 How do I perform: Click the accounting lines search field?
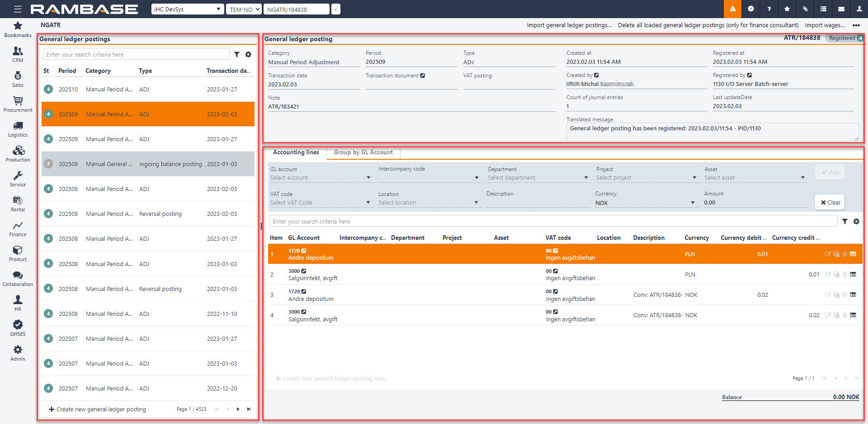552,221
